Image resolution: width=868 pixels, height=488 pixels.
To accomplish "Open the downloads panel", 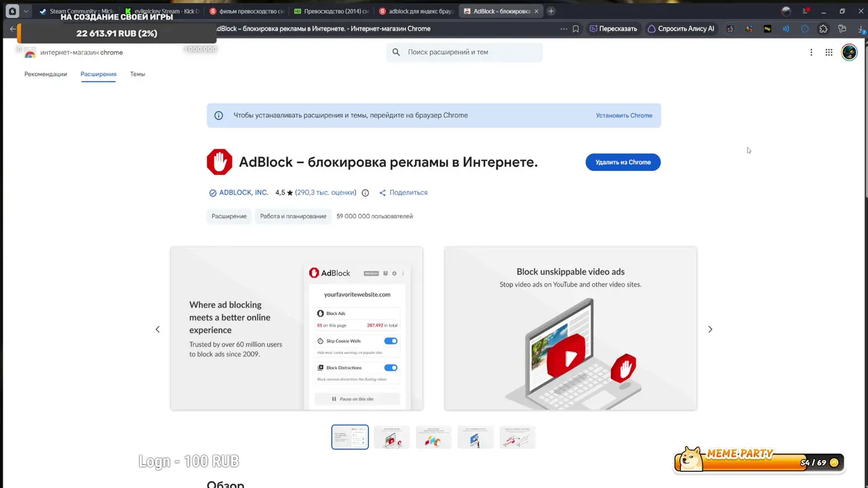I will (x=861, y=29).
